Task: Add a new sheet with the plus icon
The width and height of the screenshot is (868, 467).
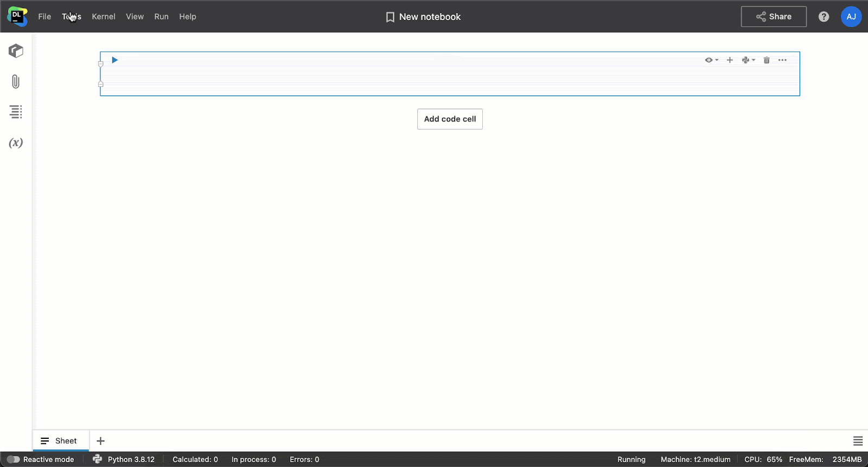Action: point(100,441)
